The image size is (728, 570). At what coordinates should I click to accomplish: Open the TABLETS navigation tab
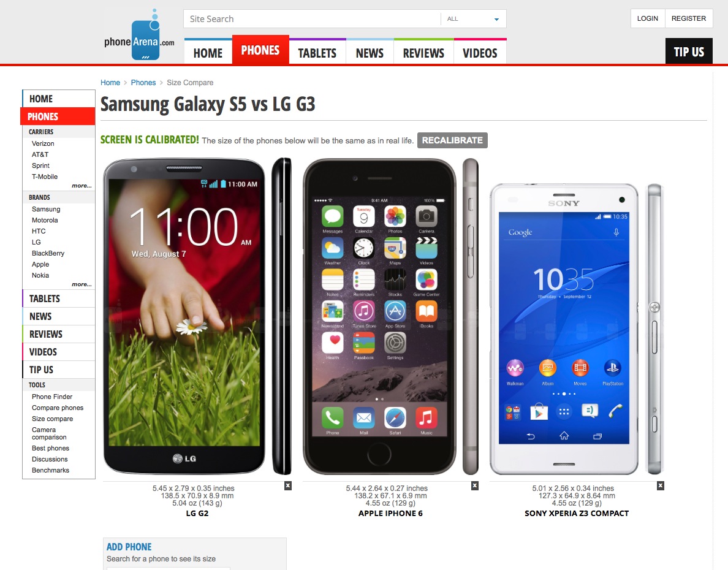coord(317,53)
